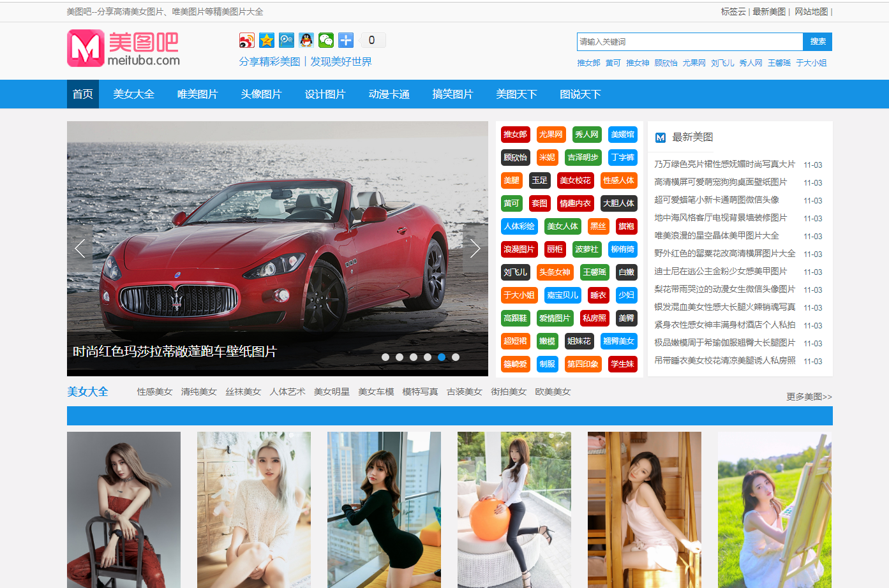The image size is (889, 588).
Task: Open more share options plus icon
Action: 346,41
